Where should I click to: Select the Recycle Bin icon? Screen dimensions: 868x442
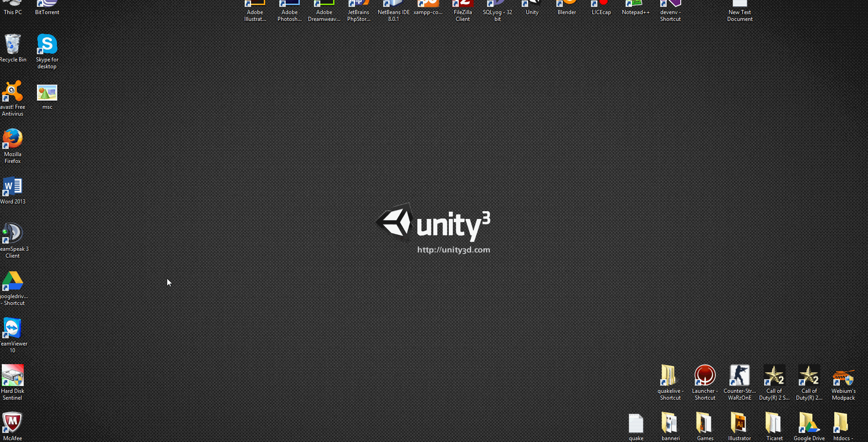pyautogui.click(x=13, y=48)
